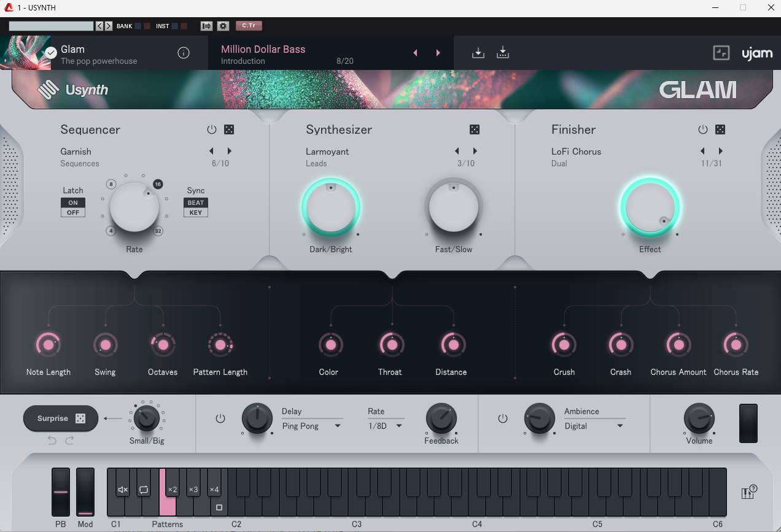Click the window resize icon beside ujam

click(x=721, y=53)
